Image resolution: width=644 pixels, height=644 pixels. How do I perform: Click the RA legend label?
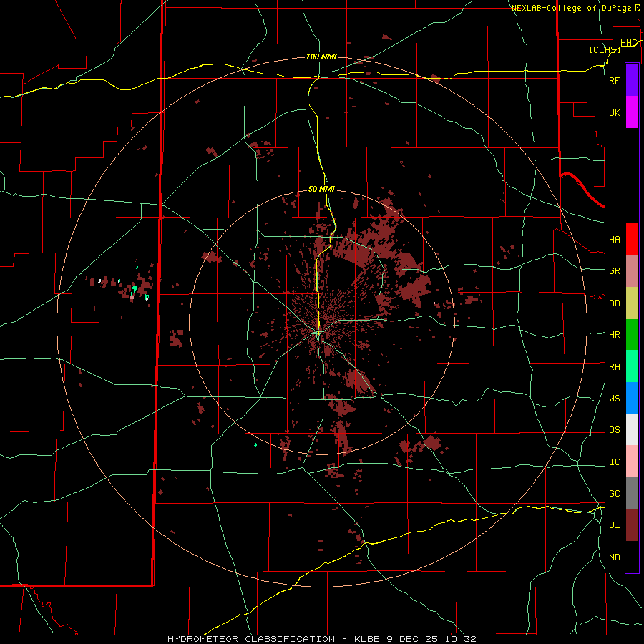(x=614, y=367)
